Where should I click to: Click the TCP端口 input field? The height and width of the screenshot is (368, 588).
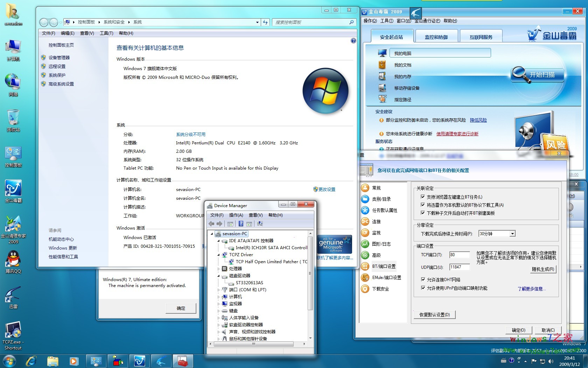coord(459,255)
